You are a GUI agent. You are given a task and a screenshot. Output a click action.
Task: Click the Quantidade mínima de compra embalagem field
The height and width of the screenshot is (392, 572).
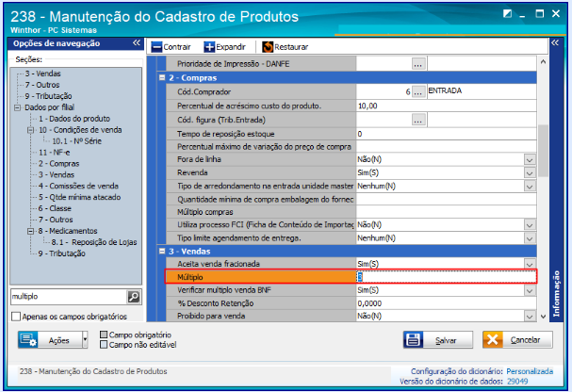[x=446, y=200]
